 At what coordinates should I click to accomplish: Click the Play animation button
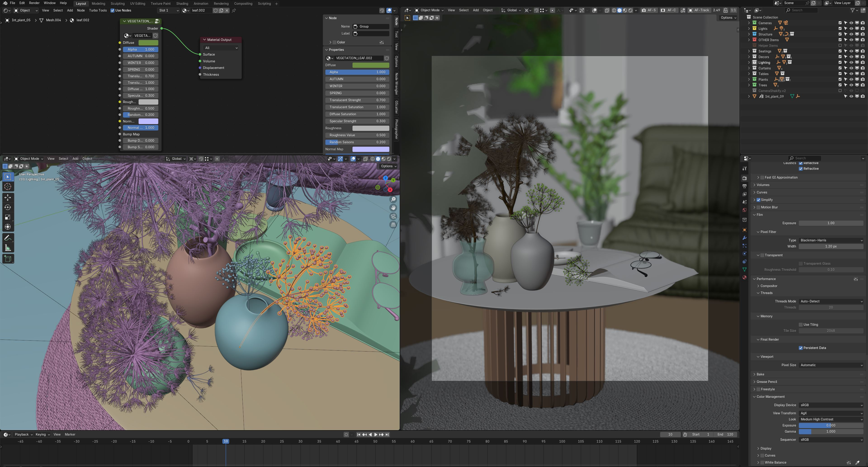[x=376, y=435]
